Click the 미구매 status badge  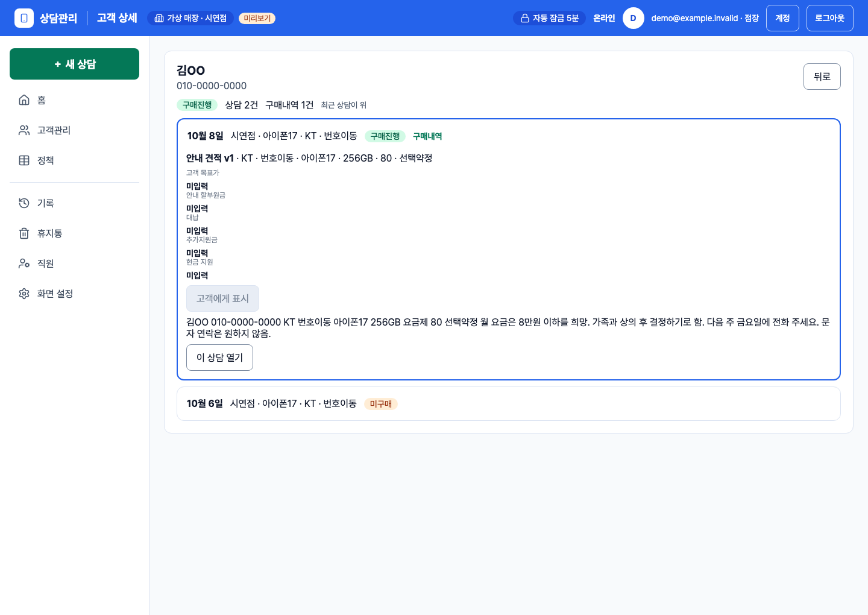[x=381, y=404]
